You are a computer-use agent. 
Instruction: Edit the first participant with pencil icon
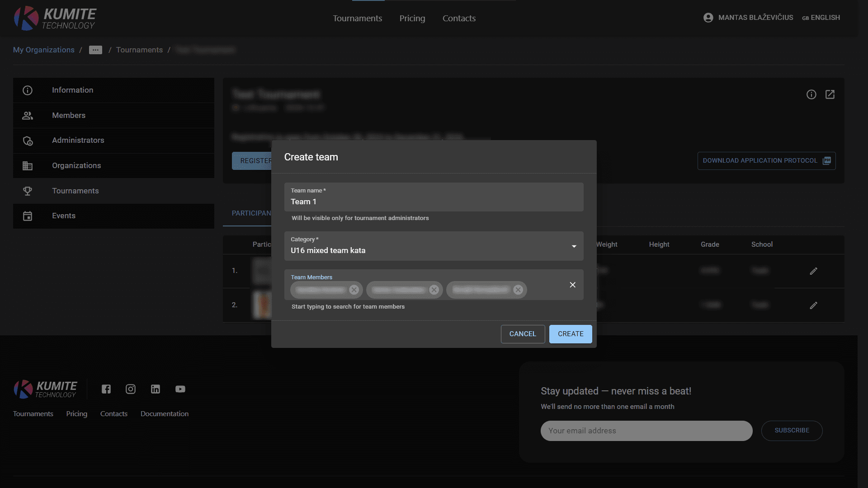pos(813,271)
